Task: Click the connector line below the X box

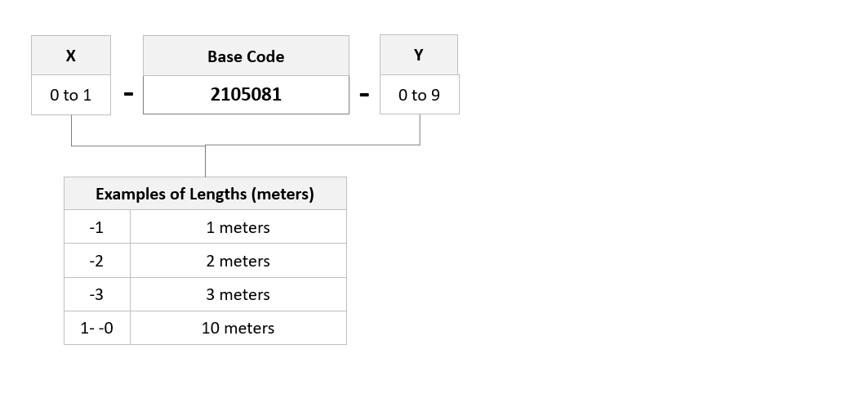Action: 71,130
